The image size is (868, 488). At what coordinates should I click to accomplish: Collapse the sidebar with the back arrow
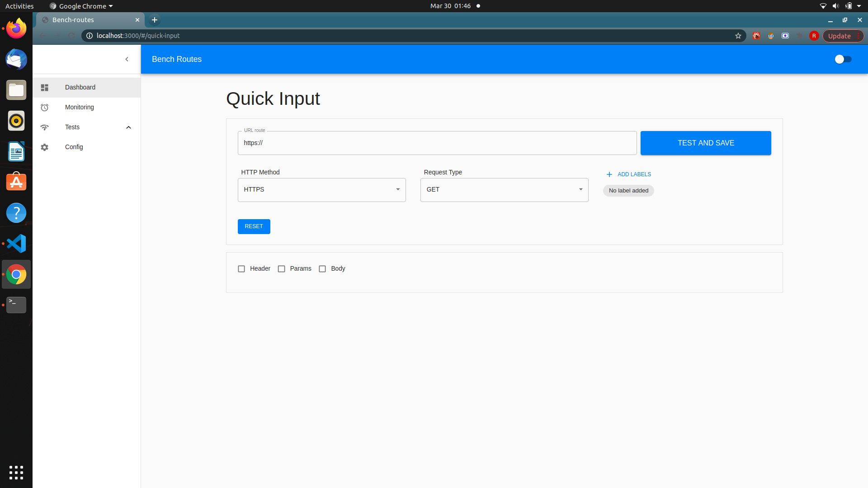click(x=127, y=59)
